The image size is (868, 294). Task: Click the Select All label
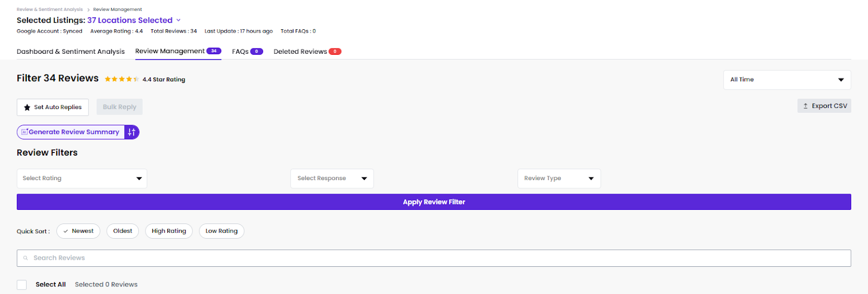coord(50,285)
